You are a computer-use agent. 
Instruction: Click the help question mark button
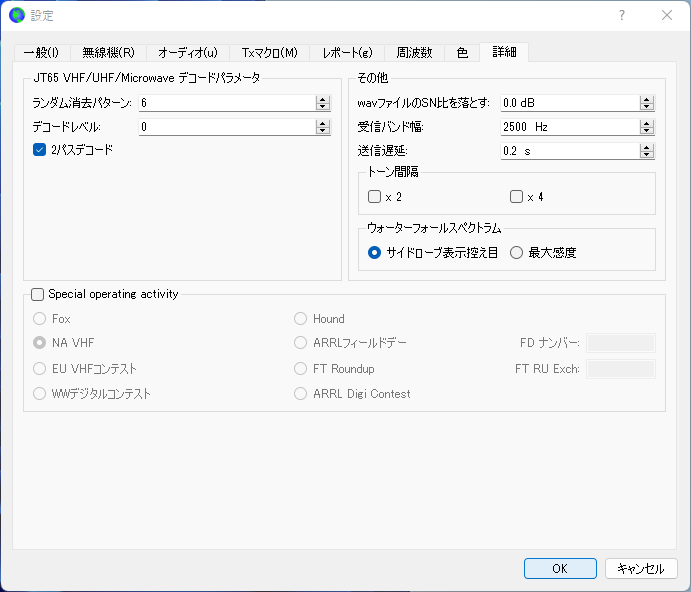[x=621, y=15]
